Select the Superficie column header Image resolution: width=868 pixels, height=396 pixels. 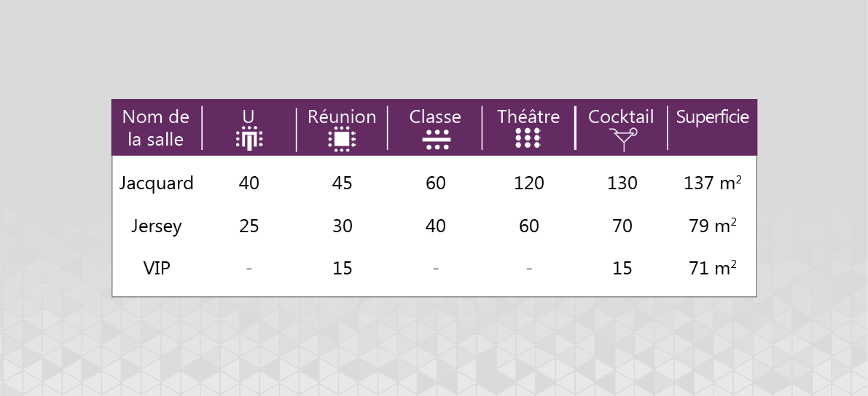pos(712,117)
